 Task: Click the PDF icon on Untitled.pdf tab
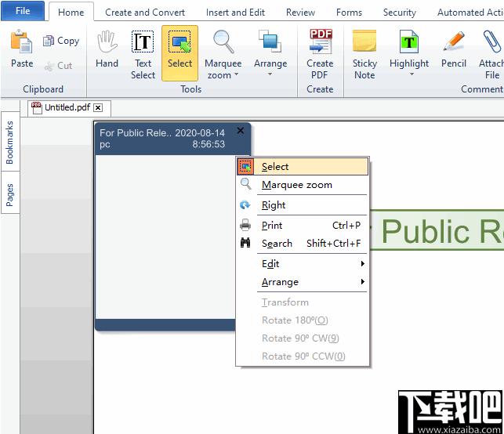tap(36, 107)
